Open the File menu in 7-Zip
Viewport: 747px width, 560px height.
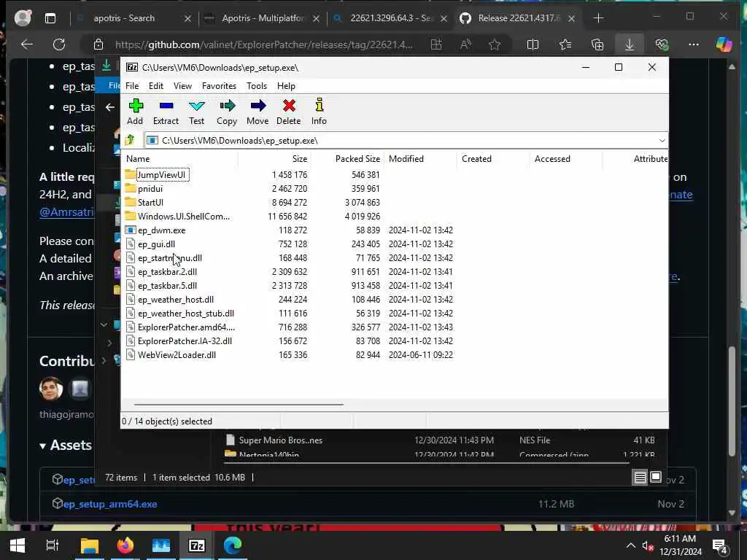(132, 86)
